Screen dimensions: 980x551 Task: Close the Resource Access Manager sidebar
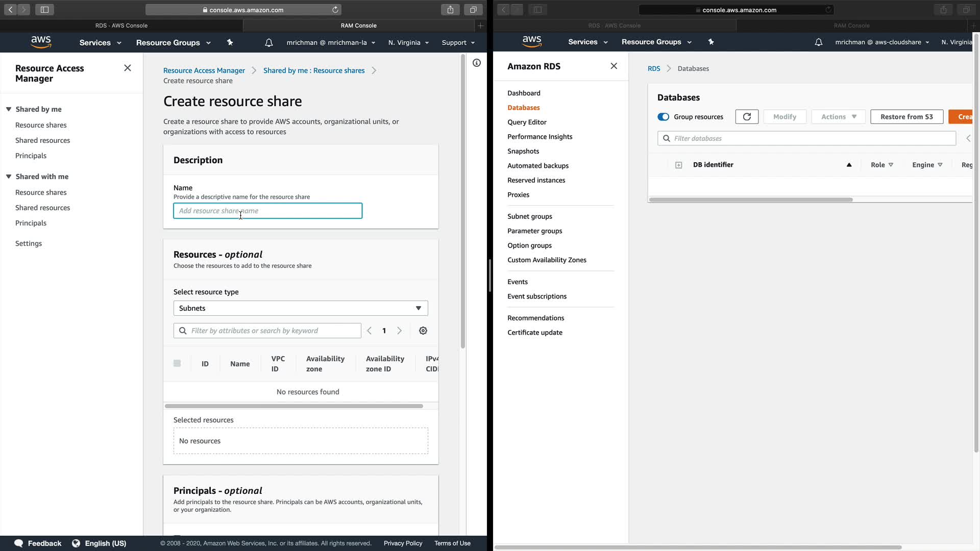pos(128,68)
